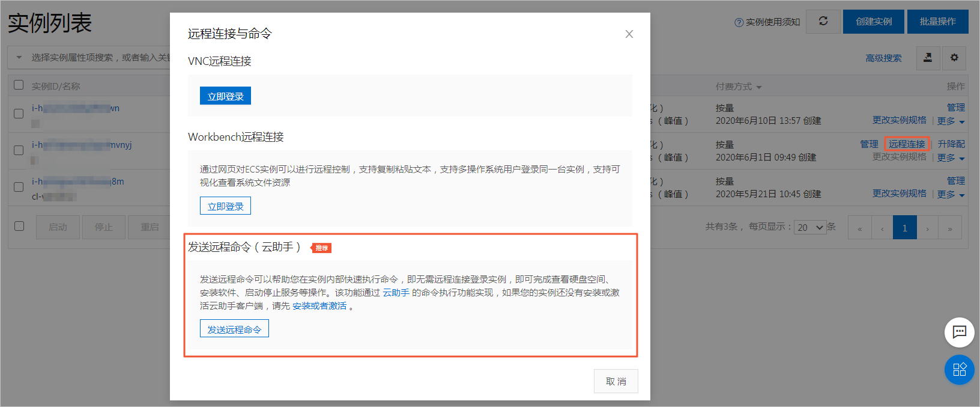Image resolution: width=980 pixels, height=407 pixels.
Task: Open the 安装或者激活 link
Action: (x=319, y=306)
